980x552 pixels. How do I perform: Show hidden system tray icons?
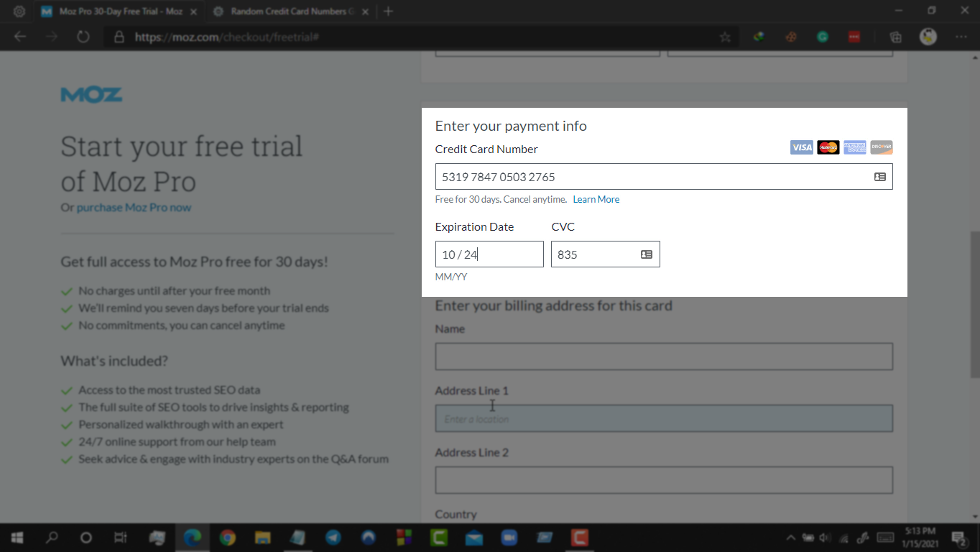click(791, 538)
